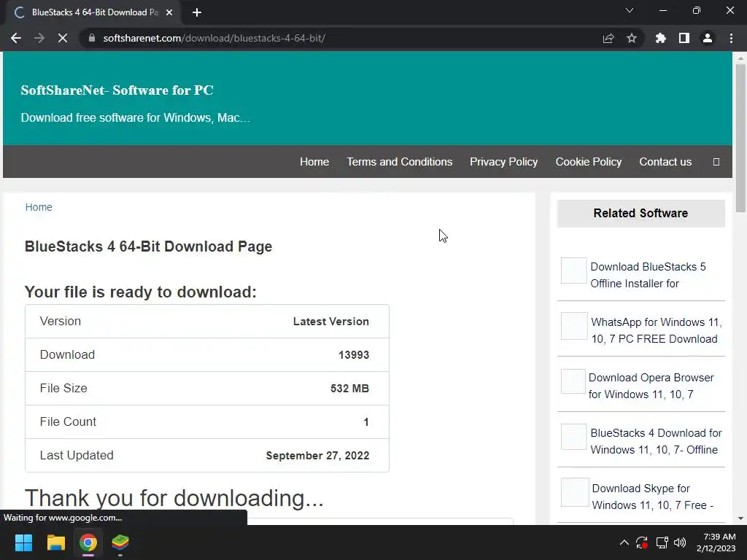Open the Contact us menu item

[x=665, y=162]
